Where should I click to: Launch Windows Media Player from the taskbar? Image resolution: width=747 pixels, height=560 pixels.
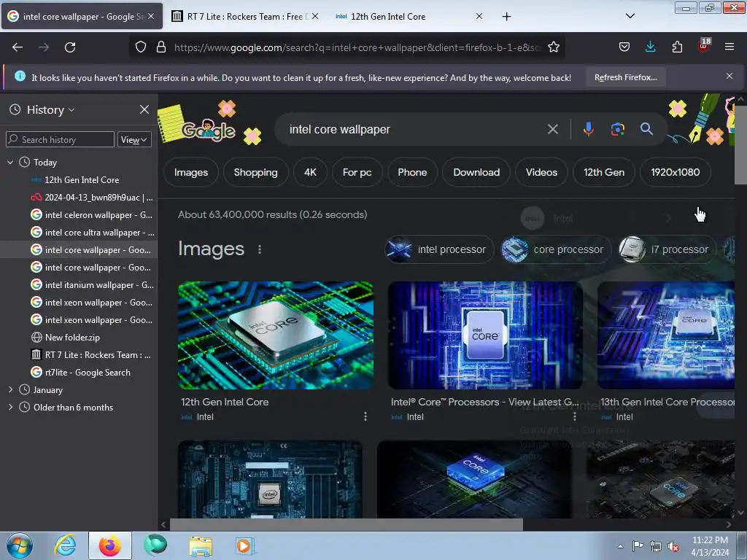pos(245,545)
